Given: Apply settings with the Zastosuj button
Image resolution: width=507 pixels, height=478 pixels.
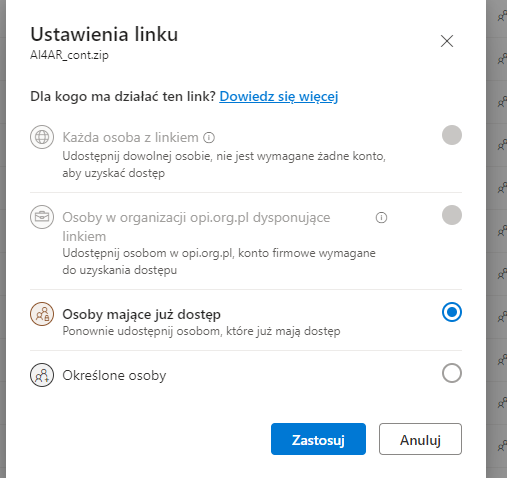Looking at the screenshot, I should point(318,439).
